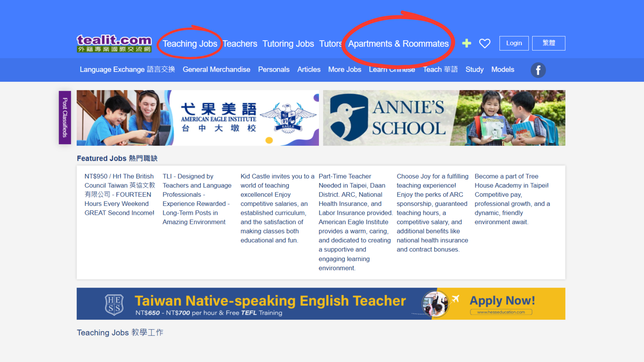The width and height of the screenshot is (644, 362).
Task: Click the Annie's School banner ad
Action: 444,118
